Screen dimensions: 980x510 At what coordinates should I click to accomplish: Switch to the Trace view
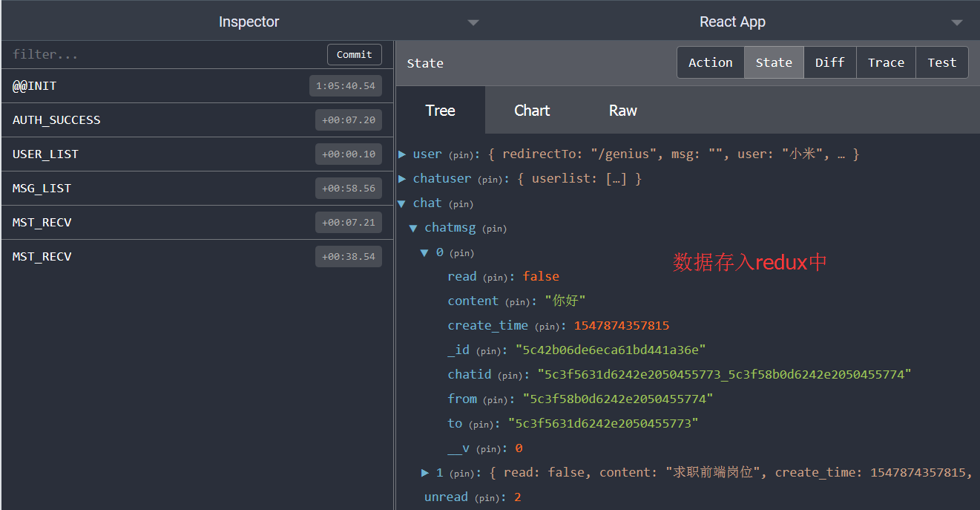[x=887, y=63]
